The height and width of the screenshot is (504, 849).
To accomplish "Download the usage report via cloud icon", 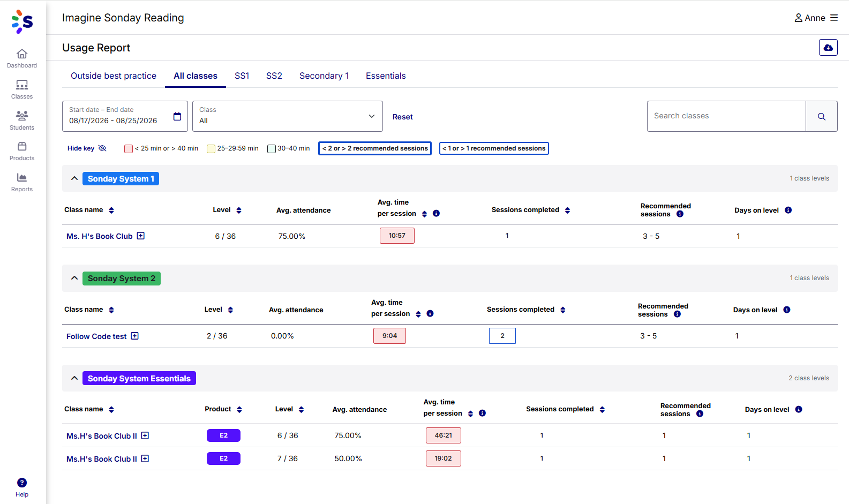I will [828, 48].
